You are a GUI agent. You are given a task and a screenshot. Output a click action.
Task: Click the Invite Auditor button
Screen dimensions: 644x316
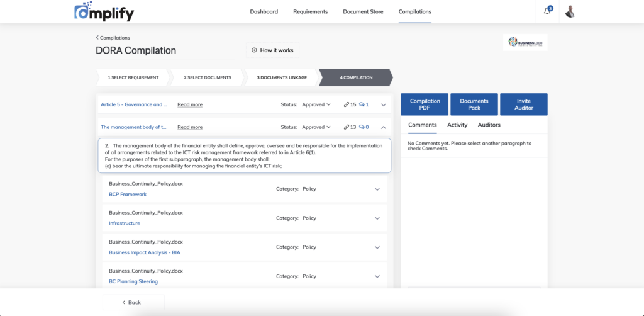tap(524, 104)
